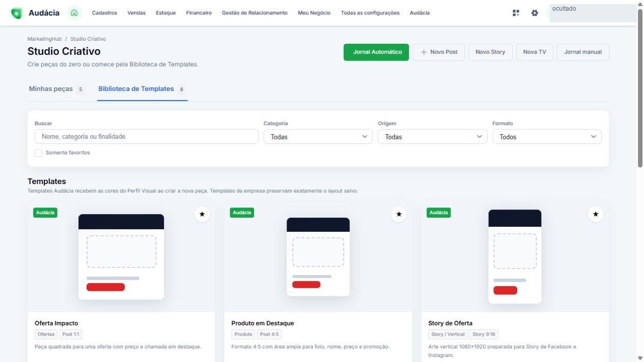The width and height of the screenshot is (644, 362).
Task: Open the Gestão de Relacionamento menu
Action: coord(255,13)
